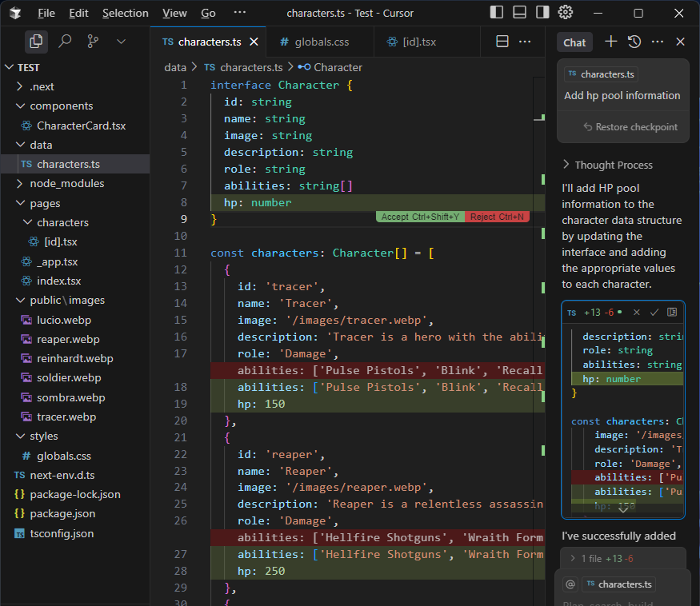Image resolution: width=700 pixels, height=606 pixels.
Task: Click the split editor layout icon
Action: pyautogui.click(x=502, y=42)
